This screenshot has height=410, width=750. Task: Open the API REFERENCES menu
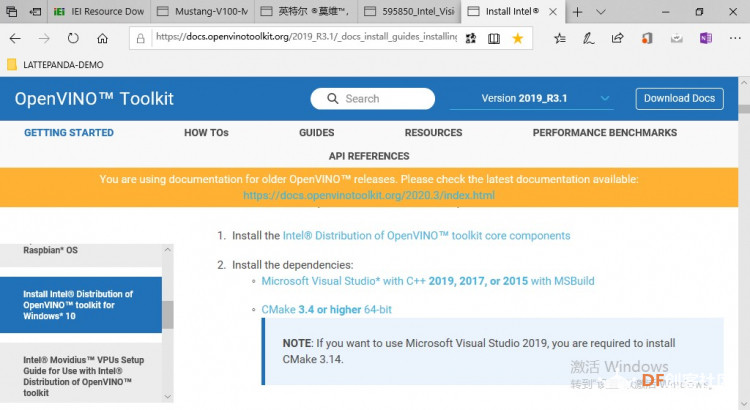click(369, 156)
